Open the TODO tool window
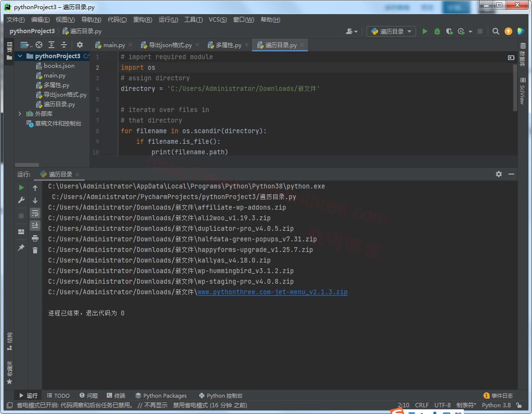Screen dimensions: 532x414 pyautogui.click(x=58, y=396)
